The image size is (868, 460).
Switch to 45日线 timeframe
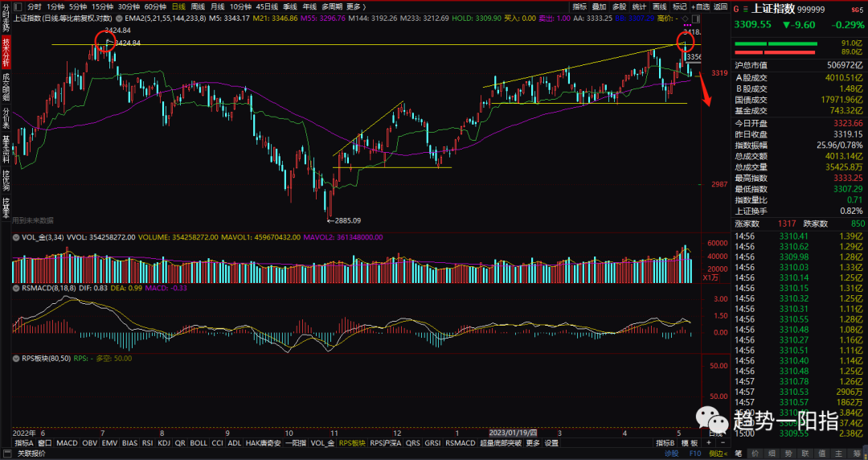click(267, 6)
